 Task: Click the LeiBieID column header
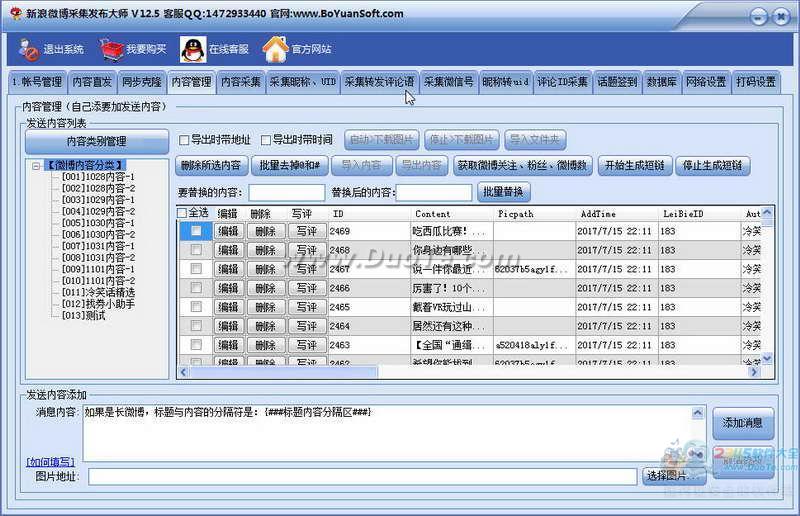pyautogui.click(x=683, y=214)
